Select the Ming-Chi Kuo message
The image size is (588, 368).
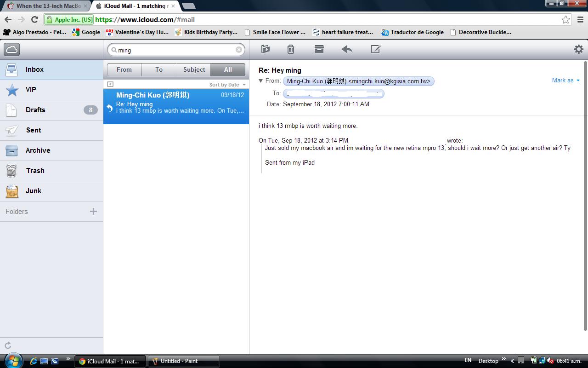coord(176,107)
